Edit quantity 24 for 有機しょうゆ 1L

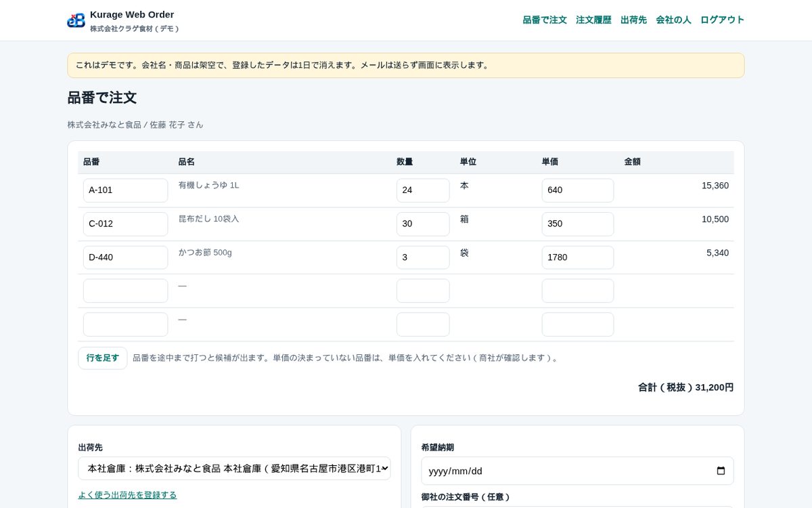(x=423, y=190)
